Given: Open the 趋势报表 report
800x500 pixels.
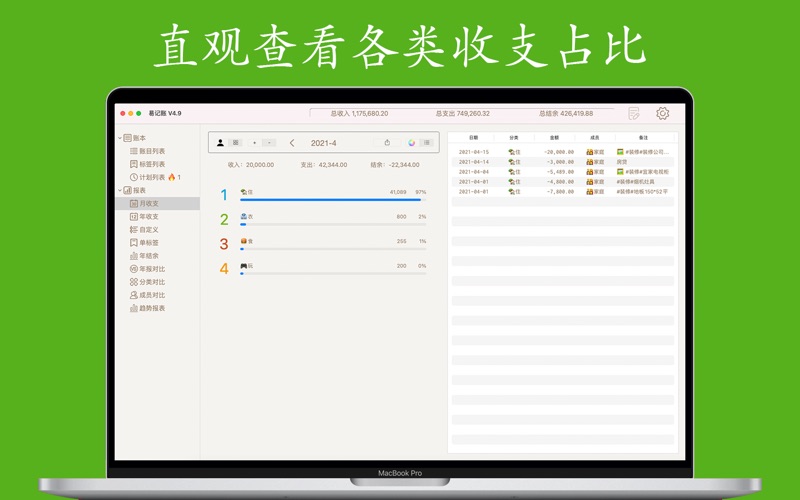Looking at the screenshot, I should (x=147, y=308).
